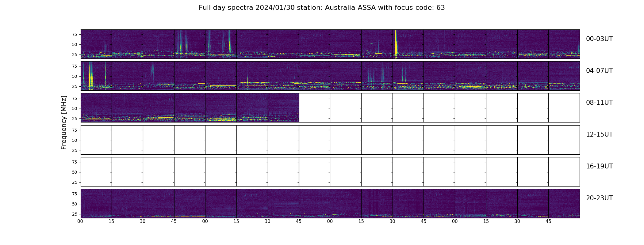The width and height of the screenshot is (644, 245).
Task: Click the 00-03UT row label
Action: pos(599,39)
